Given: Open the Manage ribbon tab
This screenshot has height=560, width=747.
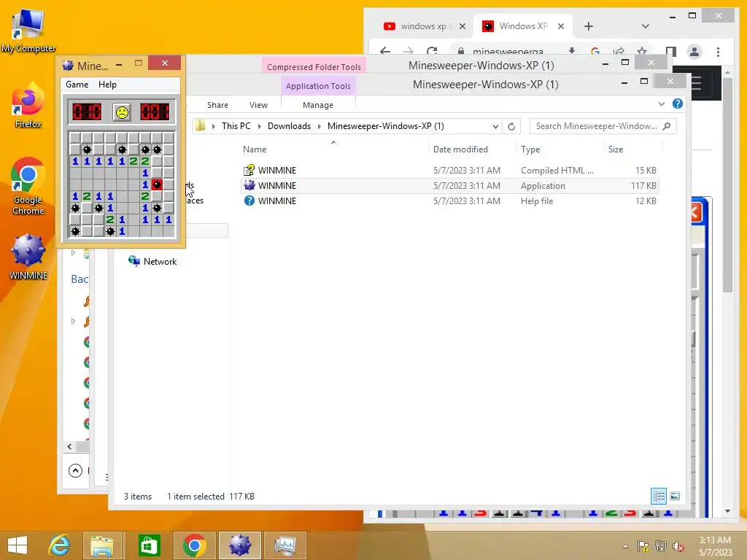Looking at the screenshot, I should coord(318,105).
